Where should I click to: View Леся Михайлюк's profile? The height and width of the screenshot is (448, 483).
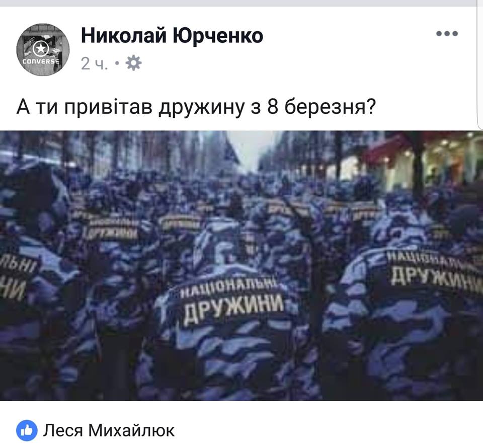pos(109,430)
